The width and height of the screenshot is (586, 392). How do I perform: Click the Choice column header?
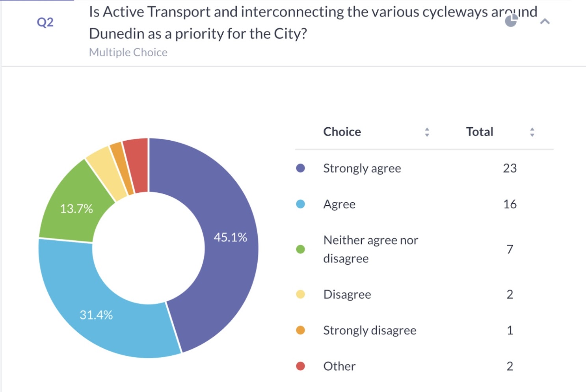point(342,132)
